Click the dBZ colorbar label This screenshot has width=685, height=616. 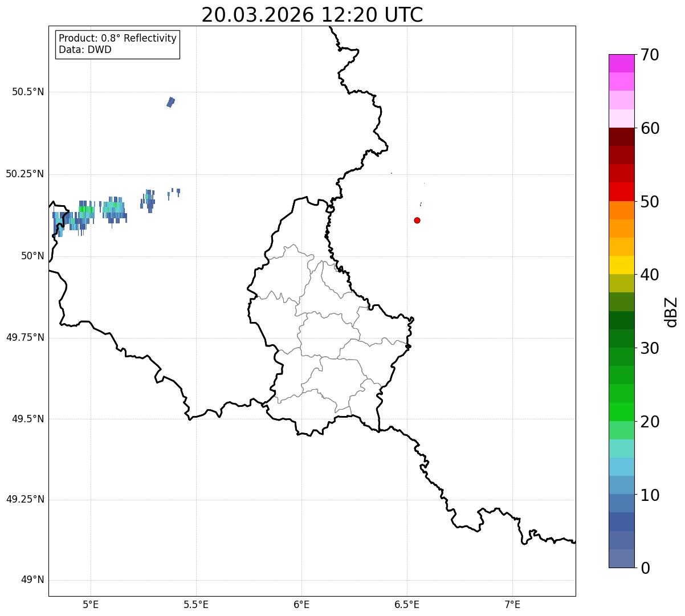(x=671, y=312)
